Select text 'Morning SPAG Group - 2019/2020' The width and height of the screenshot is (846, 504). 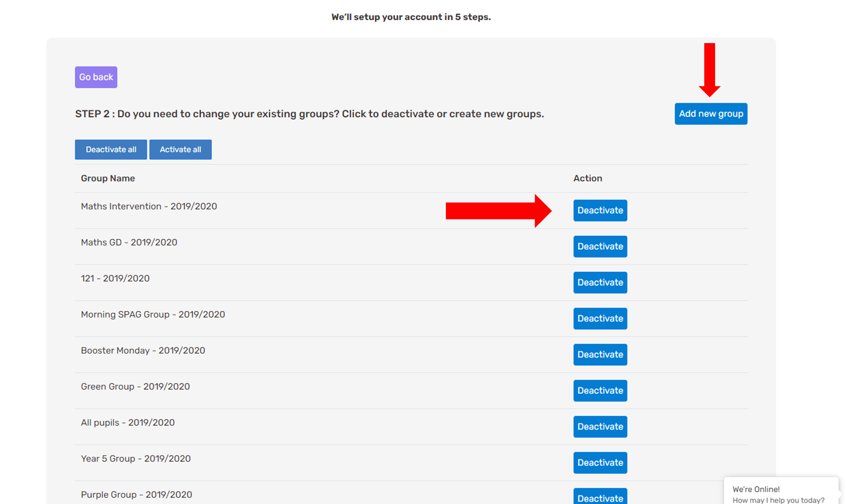[153, 315]
